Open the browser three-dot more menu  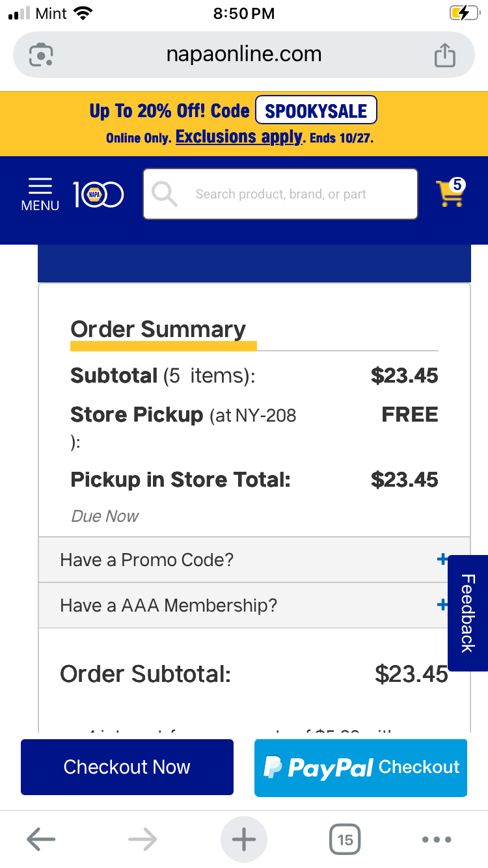click(436, 839)
